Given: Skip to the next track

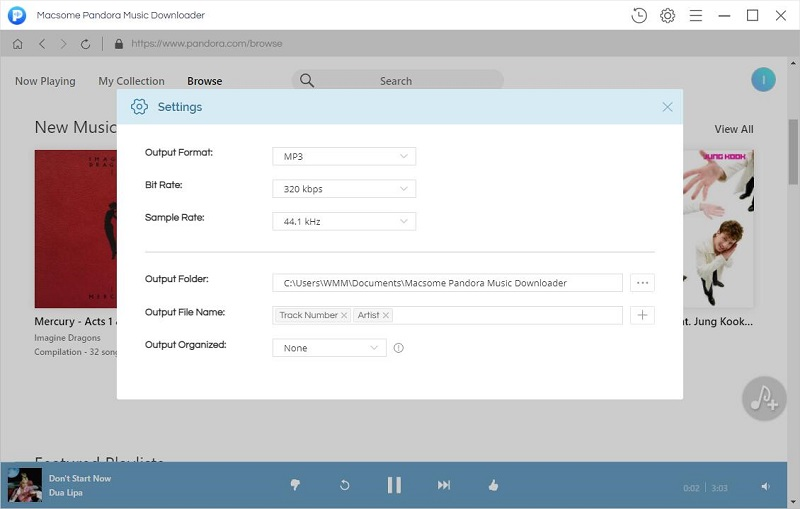Looking at the screenshot, I should point(444,485).
